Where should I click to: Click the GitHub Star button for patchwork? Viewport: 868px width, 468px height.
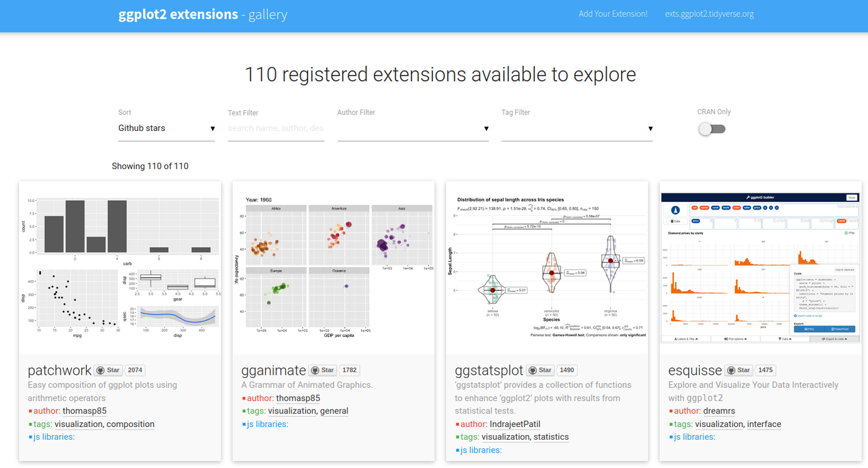pos(108,370)
